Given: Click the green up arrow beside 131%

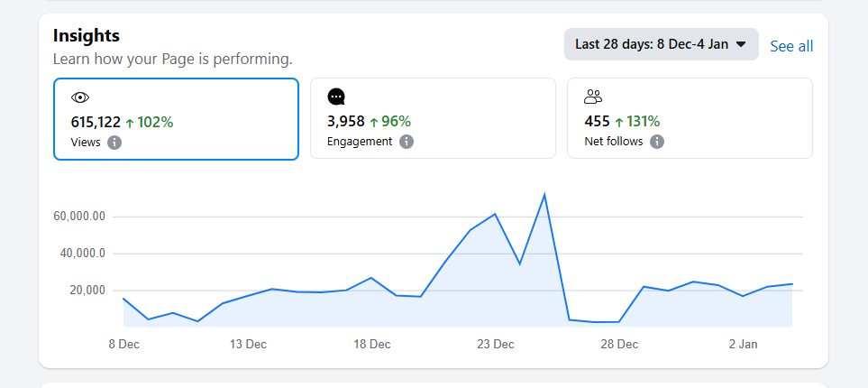Looking at the screenshot, I should [x=619, y=122].
